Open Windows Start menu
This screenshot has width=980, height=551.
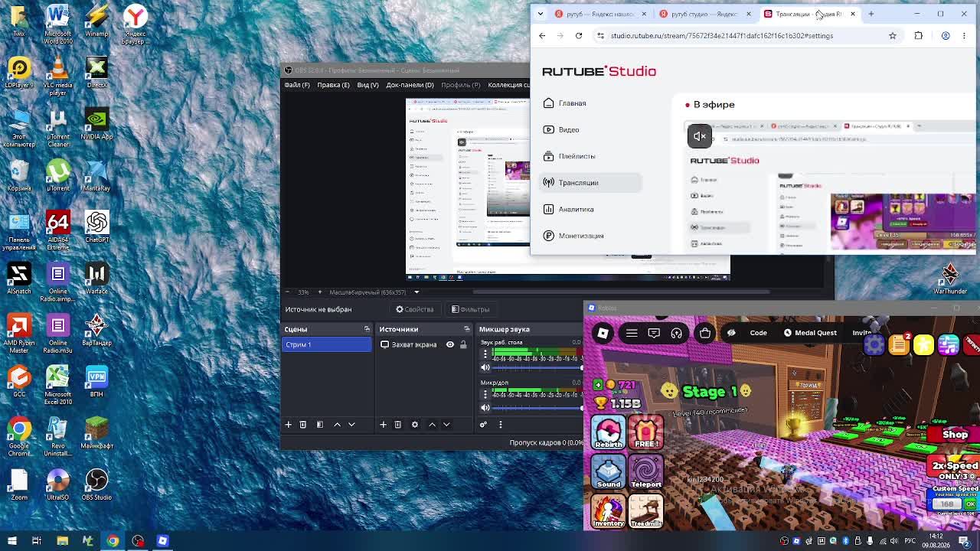11,541
